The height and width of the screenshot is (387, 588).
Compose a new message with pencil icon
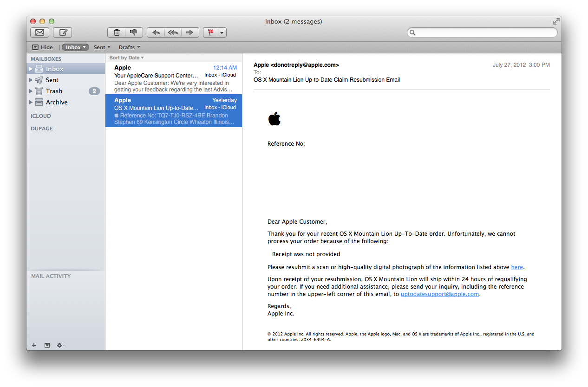pos(63,32)
